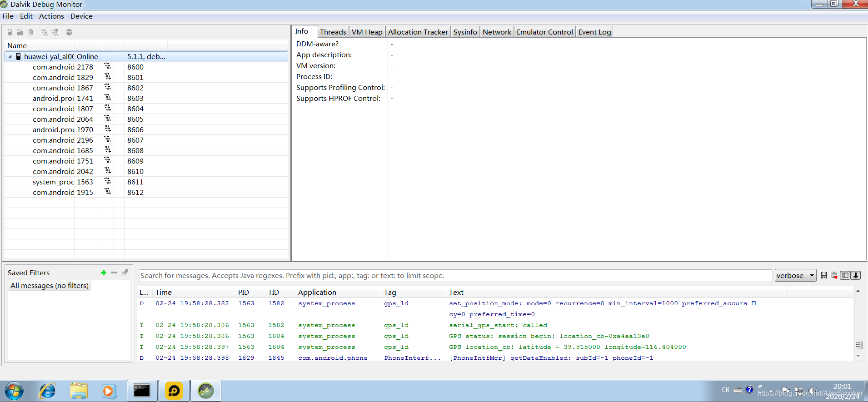Select All messages (no filters) filter
Viewport: 868px width, 402px height.
(50, 285)
